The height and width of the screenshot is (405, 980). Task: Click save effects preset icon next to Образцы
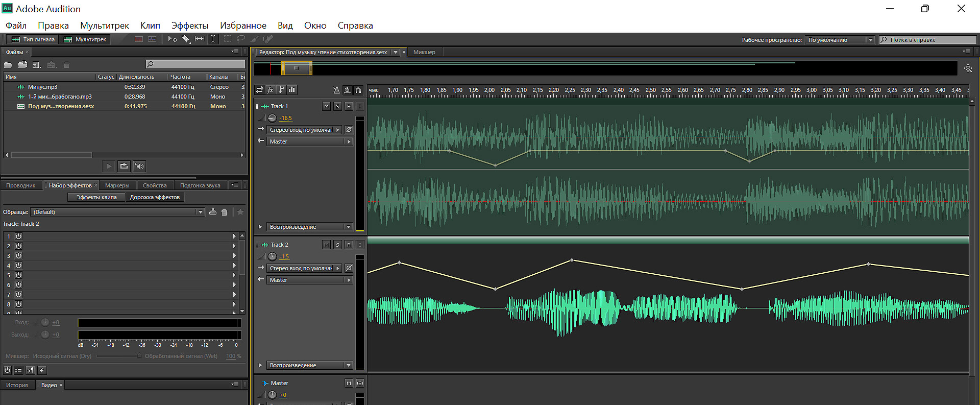tap(213, 212)
